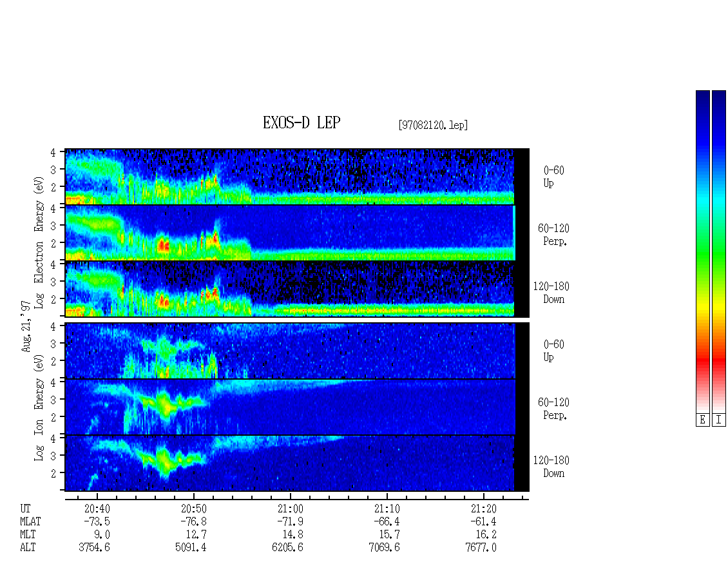
Task: Click the ALT value 7677.0
Action: click(481, 548)
